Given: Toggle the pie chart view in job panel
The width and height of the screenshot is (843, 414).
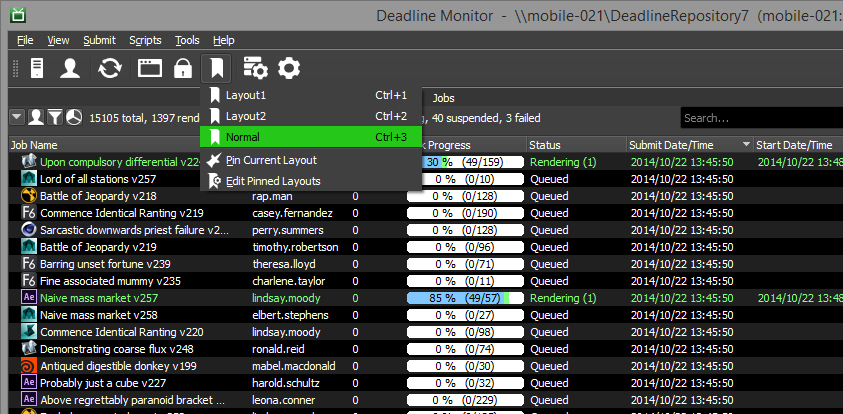Looking at the screenshot, I should pos(74,117).
